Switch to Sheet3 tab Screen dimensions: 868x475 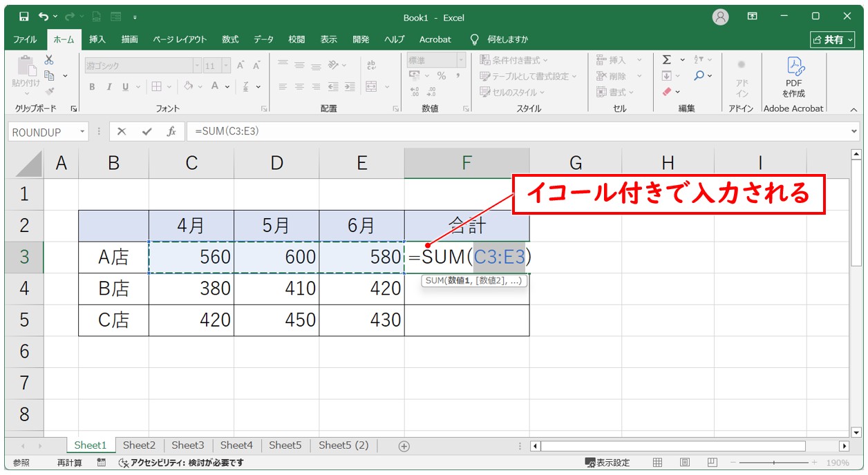point(187,446)
